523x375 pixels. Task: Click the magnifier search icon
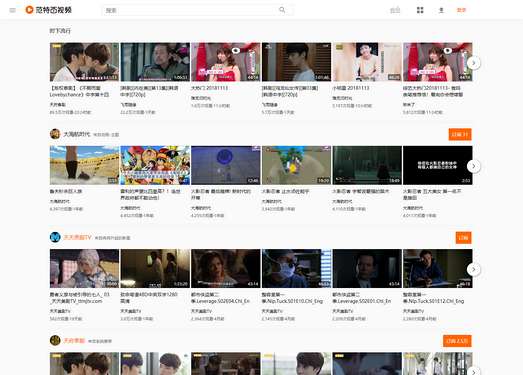pyautogui.click(x=282, y=10)
